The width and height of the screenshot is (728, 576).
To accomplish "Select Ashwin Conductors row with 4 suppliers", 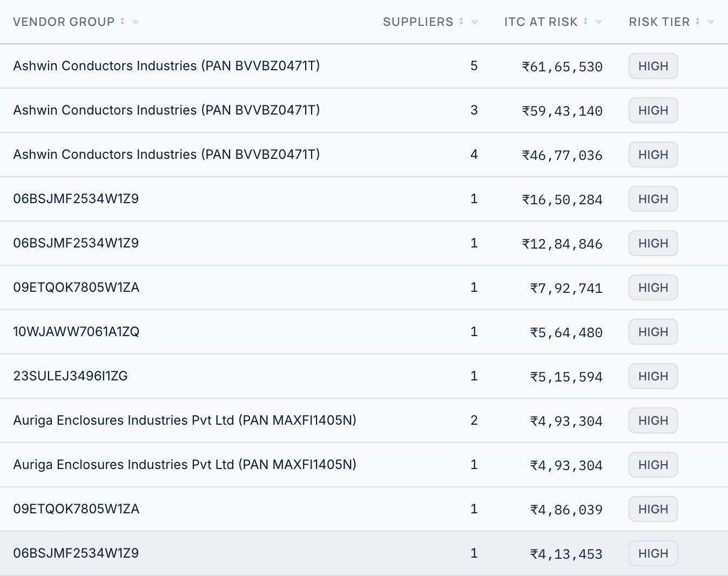I will click(364, 155).
